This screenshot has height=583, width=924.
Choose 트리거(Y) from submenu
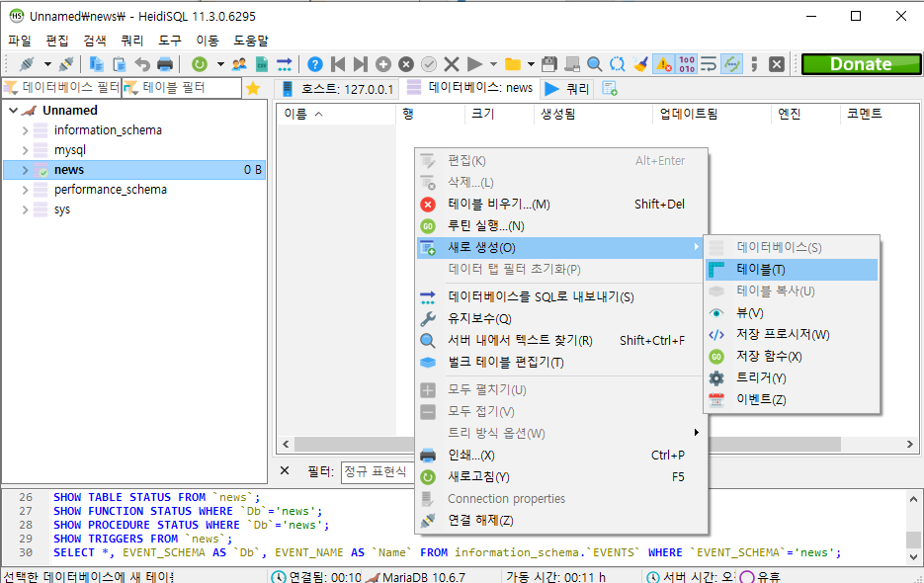click(x=791, y=377)
